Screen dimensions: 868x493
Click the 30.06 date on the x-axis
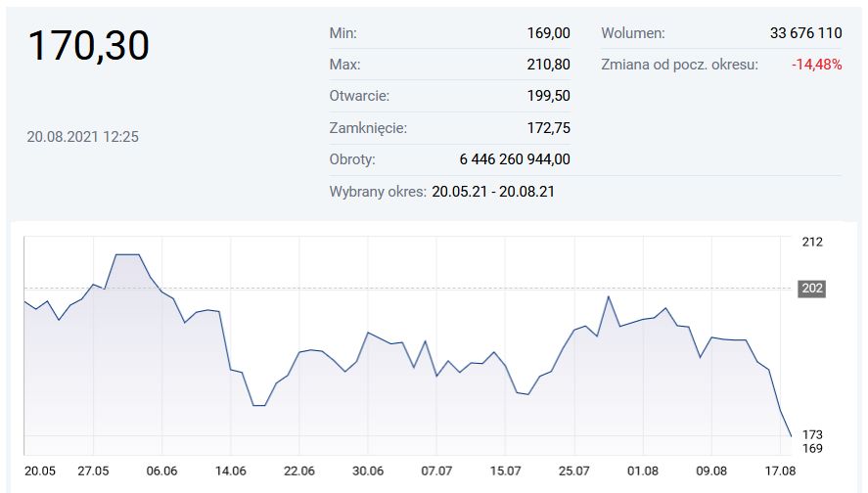click(x=368, y=471)
